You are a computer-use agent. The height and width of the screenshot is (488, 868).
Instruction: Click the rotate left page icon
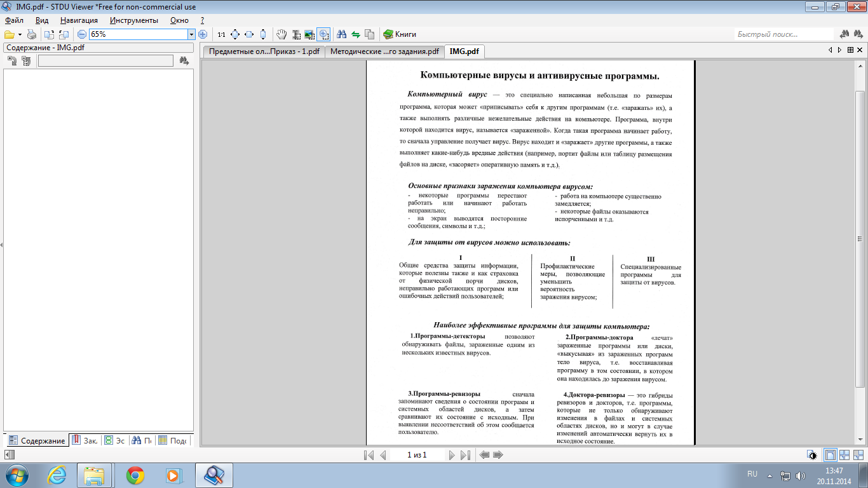(x=50, y=34)
